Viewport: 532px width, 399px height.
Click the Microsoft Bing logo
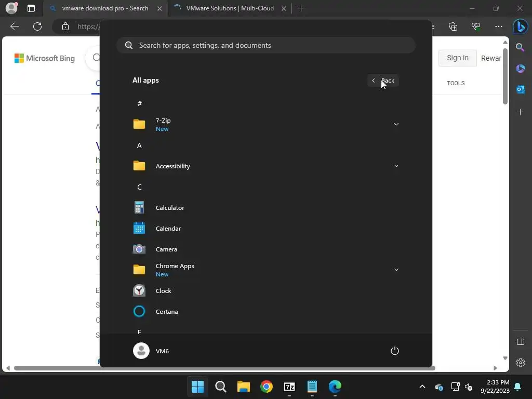point(45,58)
